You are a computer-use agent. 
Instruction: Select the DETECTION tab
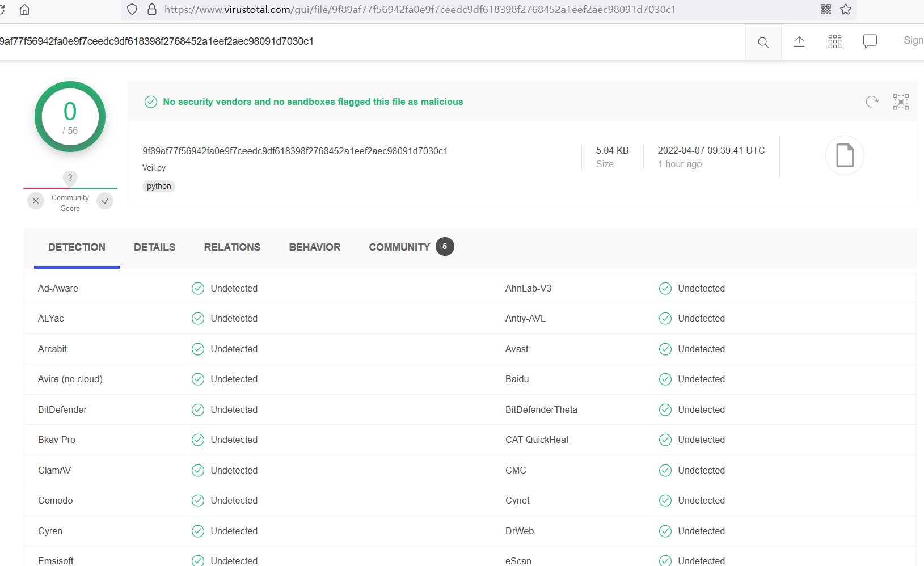coord(77,247)
